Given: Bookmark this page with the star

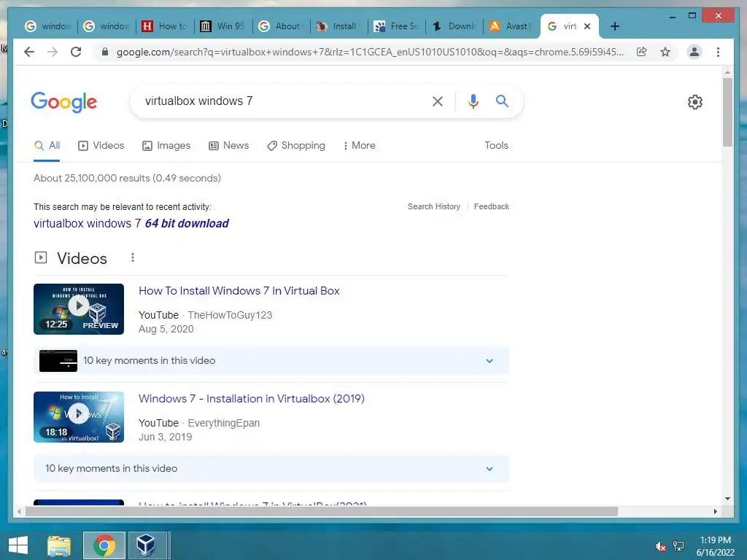Looking at the screenshot, I should [x=665, y=52].
